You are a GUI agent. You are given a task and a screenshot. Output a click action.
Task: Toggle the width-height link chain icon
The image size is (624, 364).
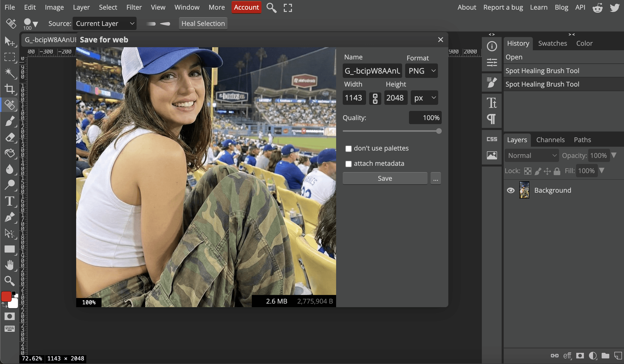click(375, 98)
